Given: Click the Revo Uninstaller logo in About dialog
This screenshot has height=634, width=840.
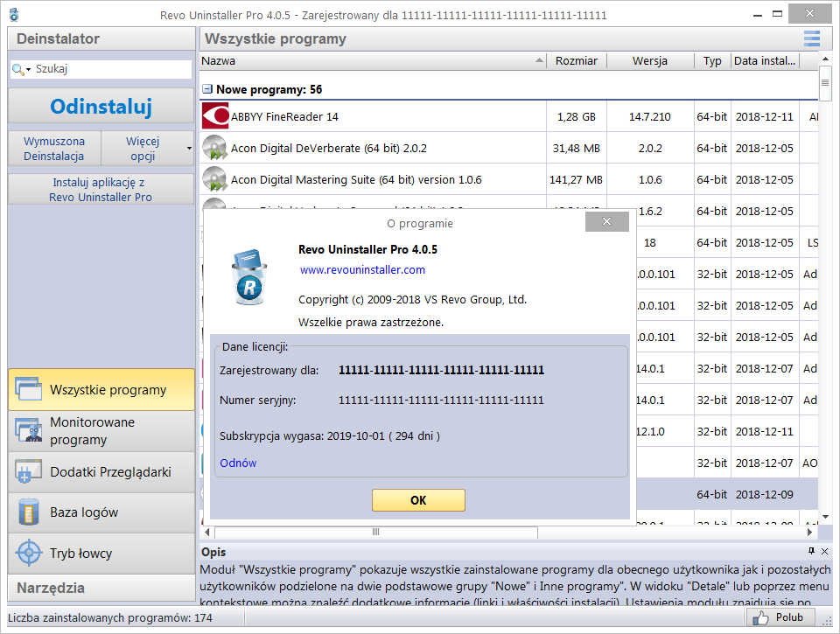Looking at the screenshot, I should (249, 277).
